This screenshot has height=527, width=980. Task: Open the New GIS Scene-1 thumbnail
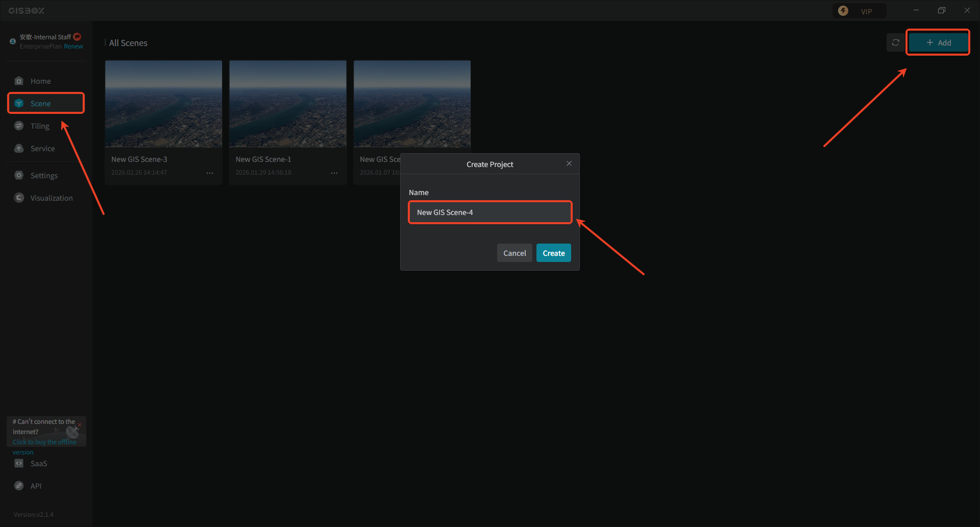pyautogui.click(x=288, y=104)
